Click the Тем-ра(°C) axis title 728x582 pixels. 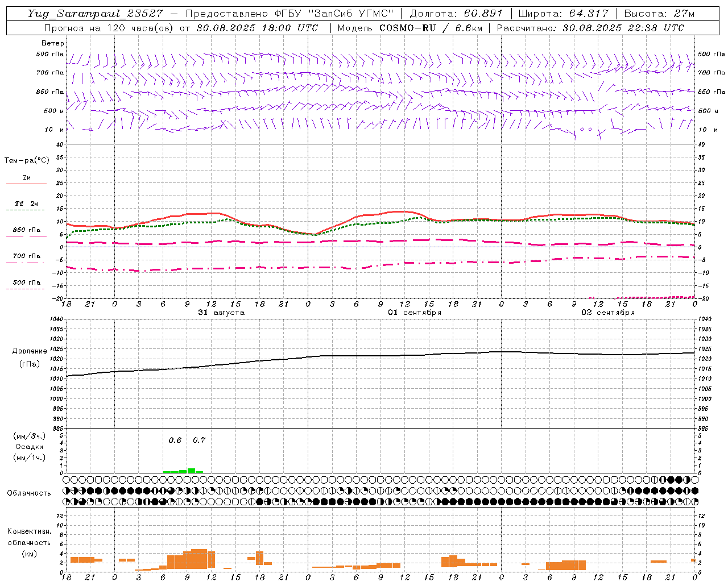(x=27, y=161)
